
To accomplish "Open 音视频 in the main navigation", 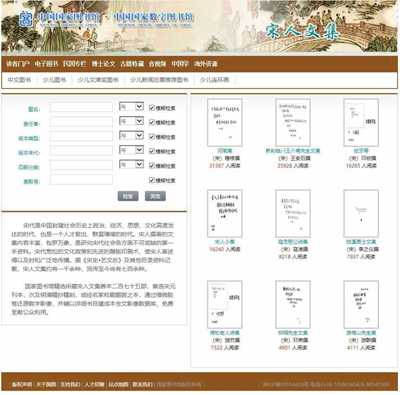I will pyautogui.click(x=157, y=64).
